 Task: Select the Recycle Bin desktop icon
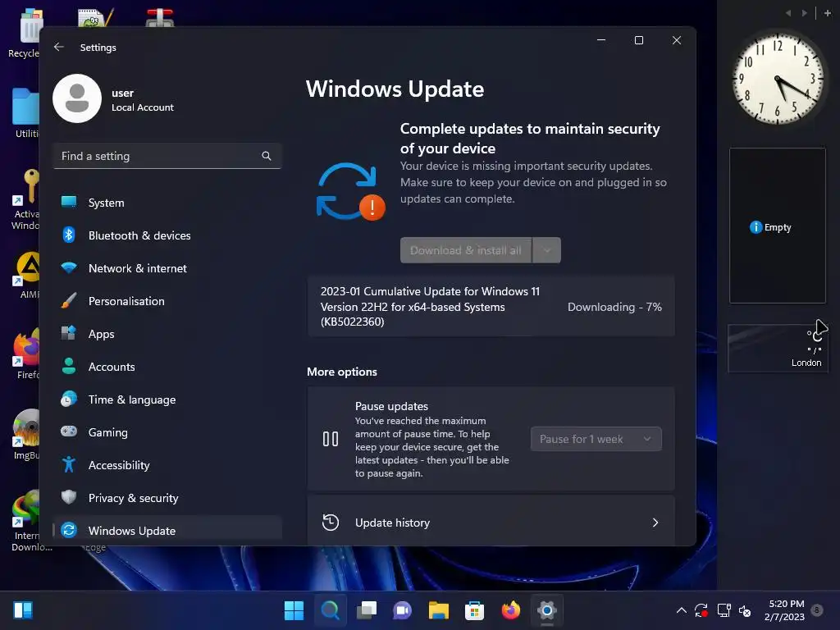tap(25, 33)
